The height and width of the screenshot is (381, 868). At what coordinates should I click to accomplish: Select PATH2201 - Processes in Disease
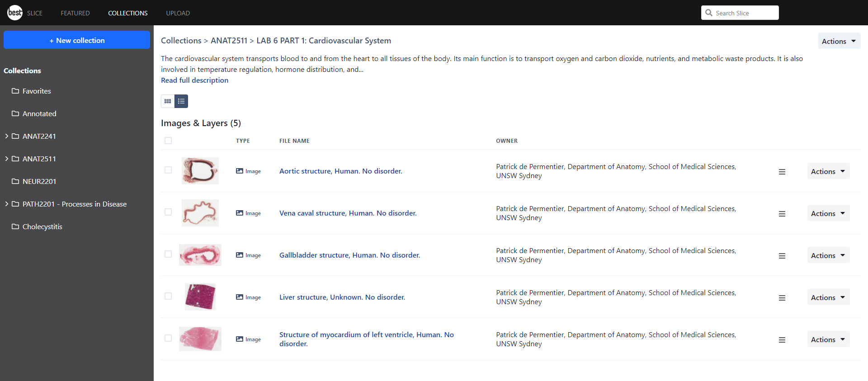[x=75, y=204]
